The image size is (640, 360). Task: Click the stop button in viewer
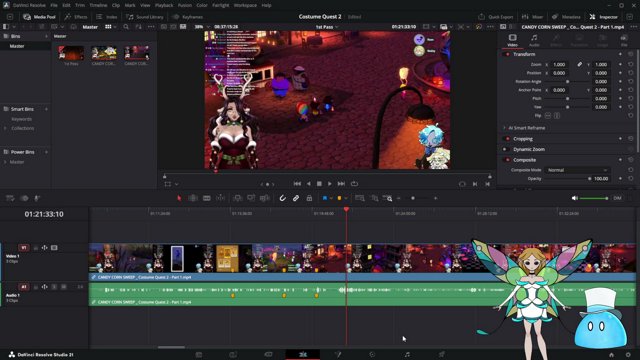tap(319, 184)
